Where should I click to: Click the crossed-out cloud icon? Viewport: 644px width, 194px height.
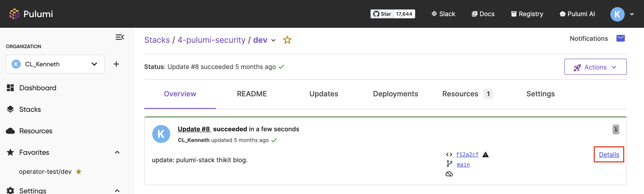click(449, 174)
